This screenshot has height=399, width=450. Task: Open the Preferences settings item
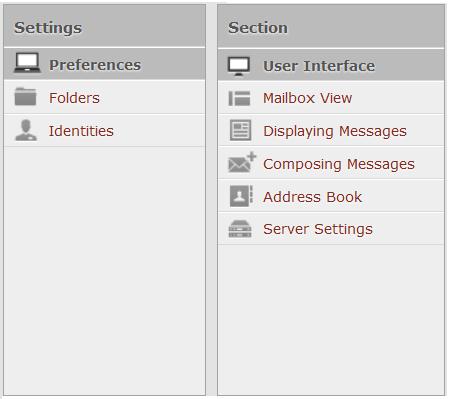105,64
